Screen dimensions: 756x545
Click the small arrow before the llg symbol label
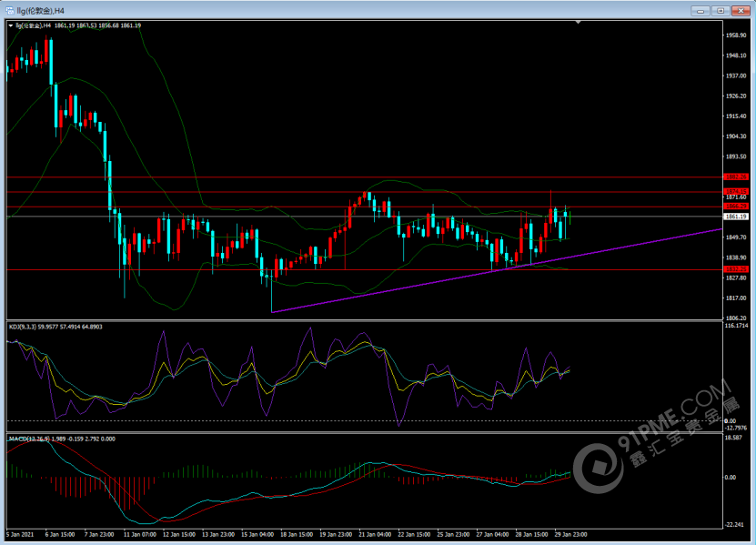[10, 25]
